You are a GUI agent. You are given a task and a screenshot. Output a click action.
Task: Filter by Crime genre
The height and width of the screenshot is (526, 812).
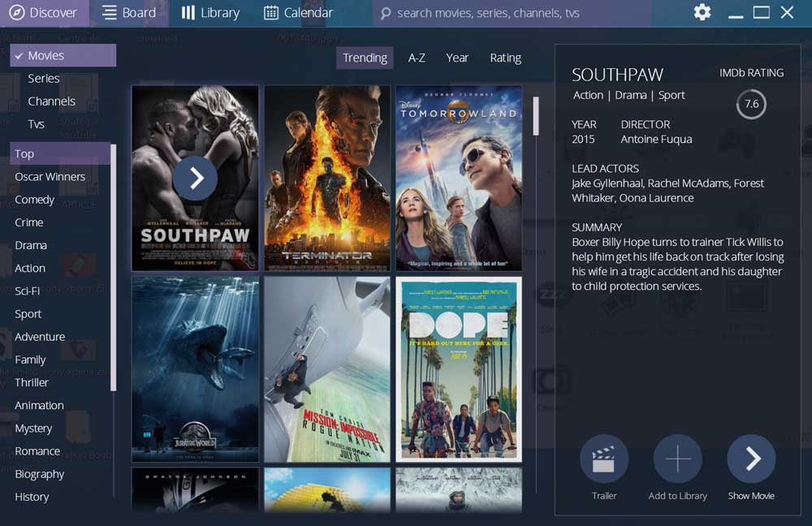pos(29,222)
